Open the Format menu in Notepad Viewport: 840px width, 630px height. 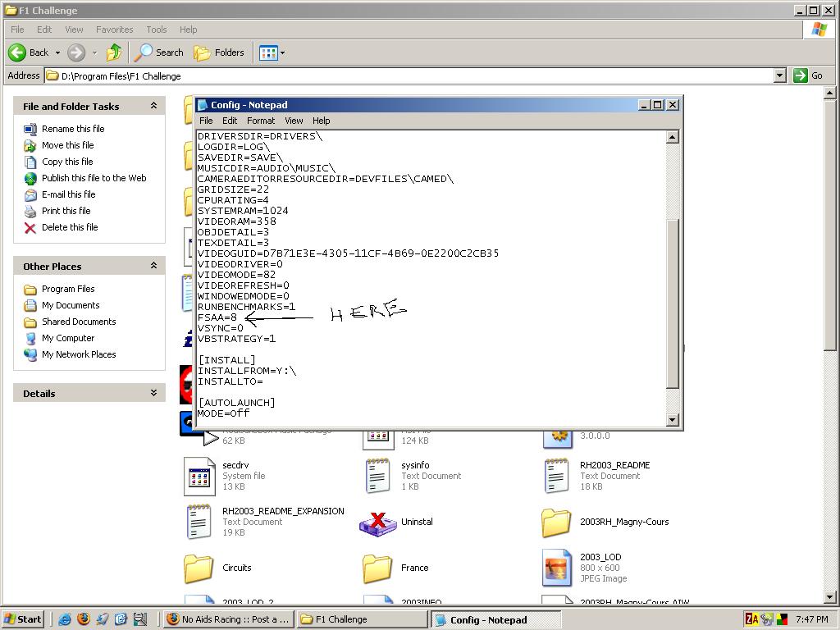pos(261,121)
